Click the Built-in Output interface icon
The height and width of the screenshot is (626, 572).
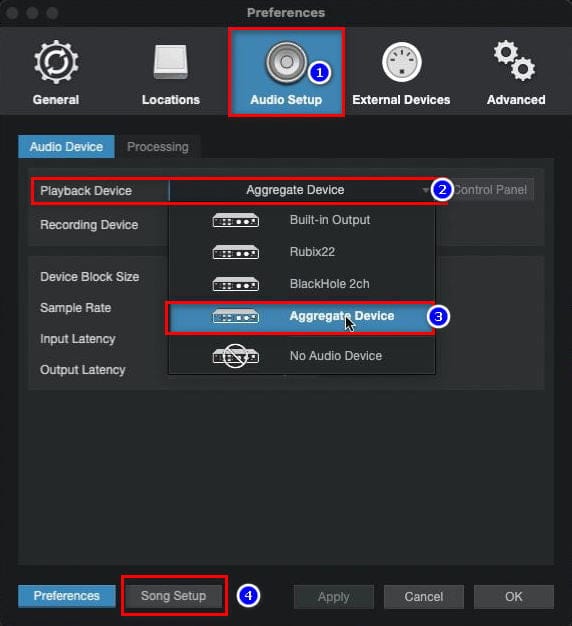[236, 220]
